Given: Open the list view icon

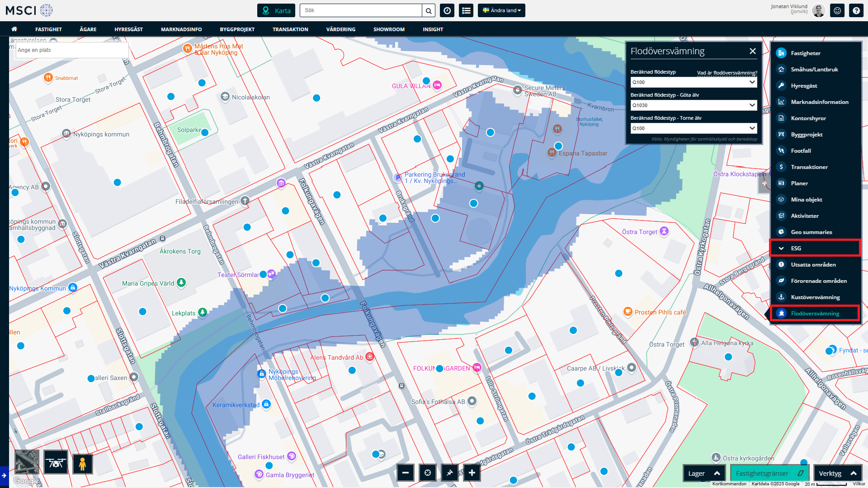Looking at the screenshot, I should [x=466, y=10].
